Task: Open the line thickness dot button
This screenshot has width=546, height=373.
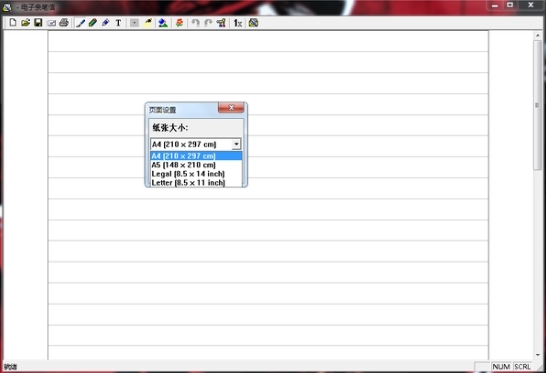Action: (x=134, y=23)
